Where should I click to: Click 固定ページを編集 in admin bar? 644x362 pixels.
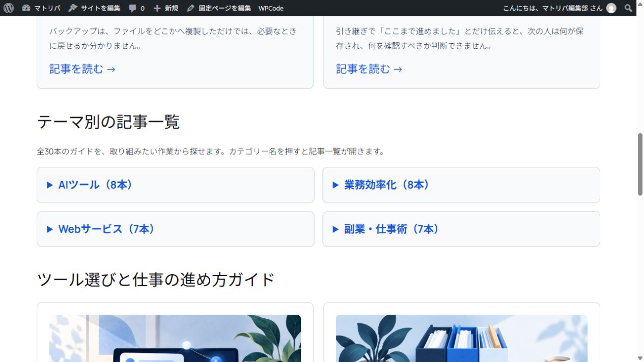coord(219,8)
